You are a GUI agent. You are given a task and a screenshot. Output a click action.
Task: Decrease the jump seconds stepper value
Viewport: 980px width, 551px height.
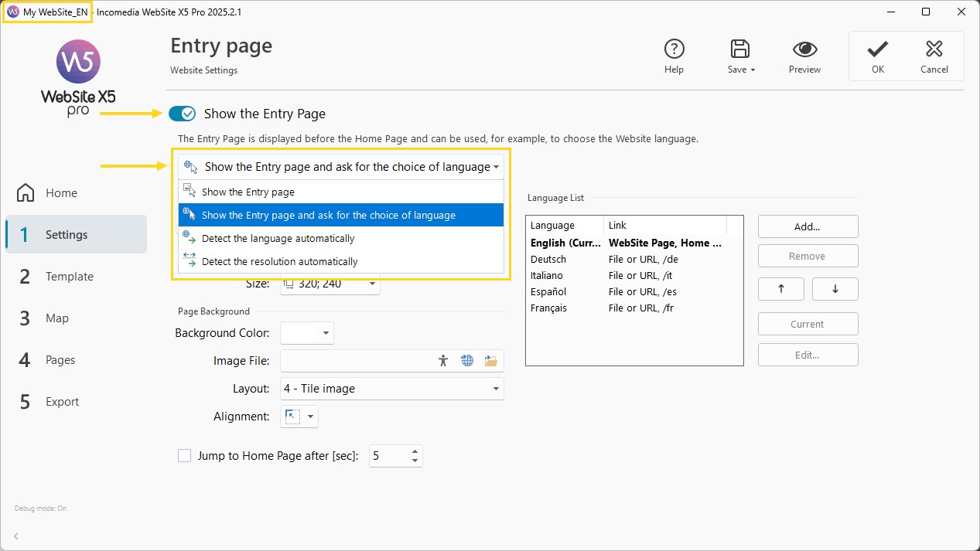tap(415, 461)
